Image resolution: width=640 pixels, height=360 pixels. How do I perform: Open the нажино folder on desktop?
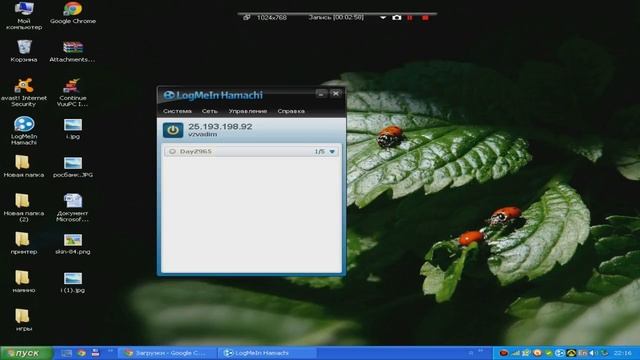pyautogui.click(x=24, y=282)
